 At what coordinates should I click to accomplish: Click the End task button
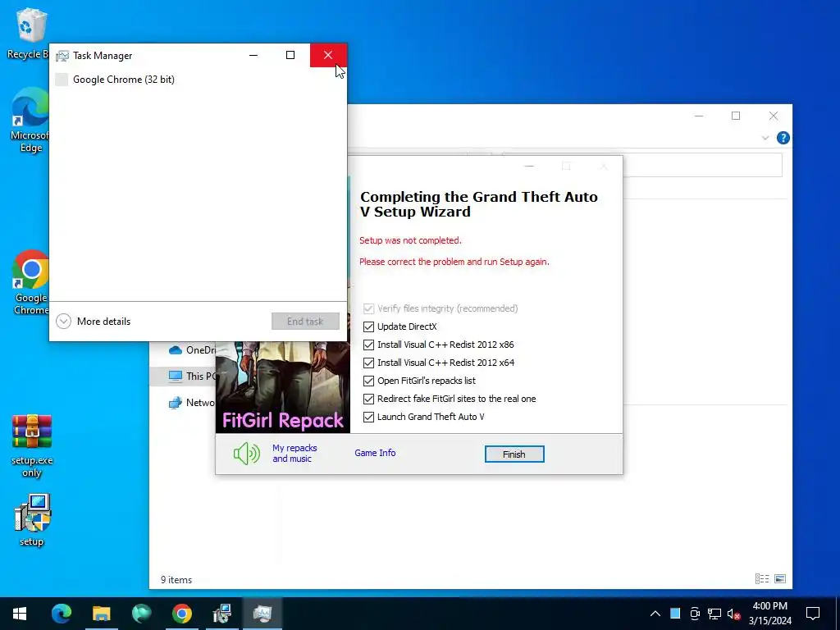point(305,322)
